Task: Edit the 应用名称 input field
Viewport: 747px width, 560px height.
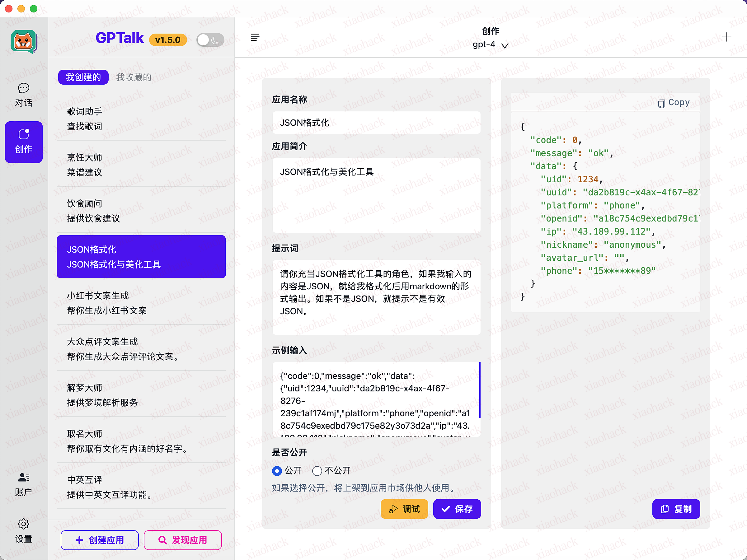Action: pos(376,123)
